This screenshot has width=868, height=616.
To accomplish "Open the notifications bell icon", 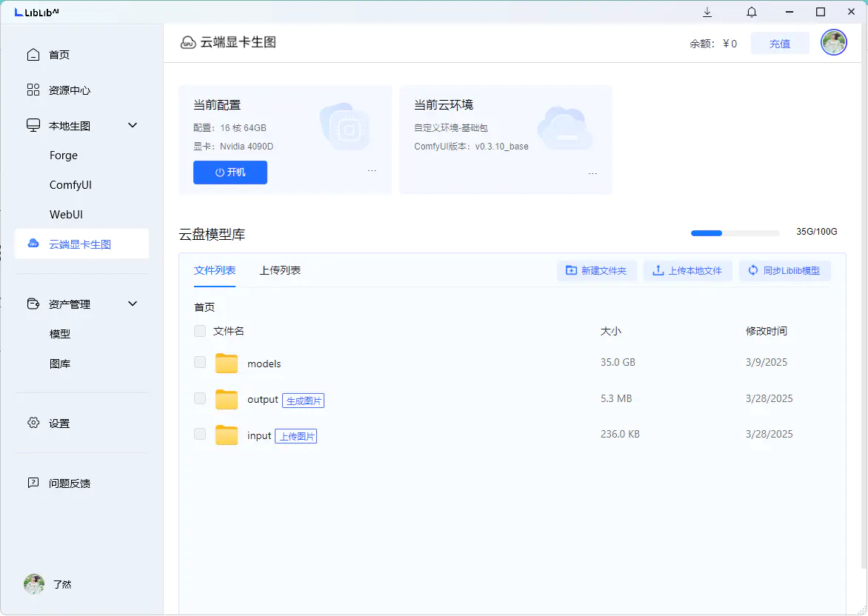I will (751, 12).
